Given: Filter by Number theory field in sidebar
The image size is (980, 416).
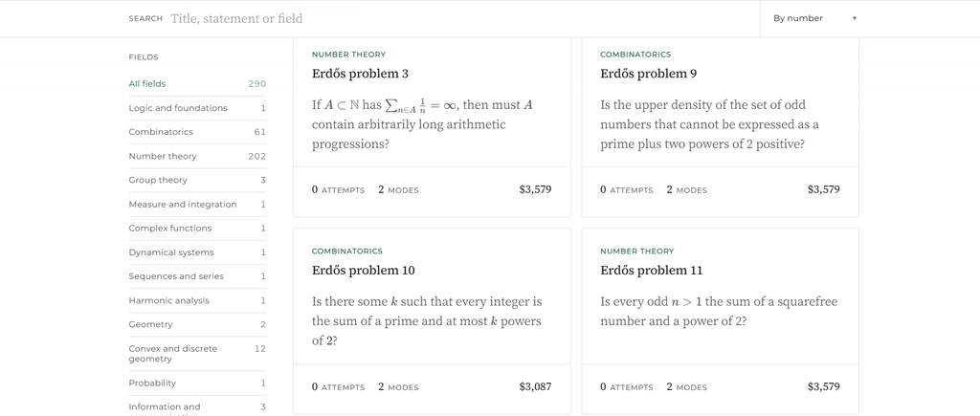Looking at the screenshot, I should 197,156.
